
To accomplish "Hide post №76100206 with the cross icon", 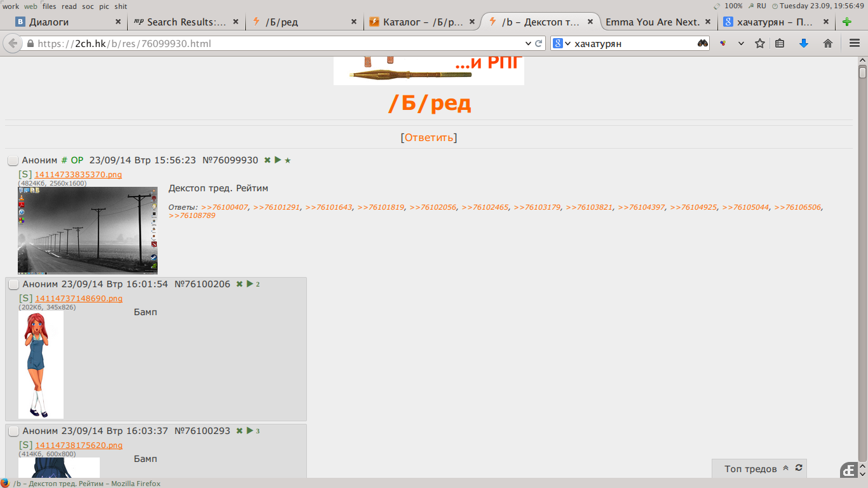I will tap(240, 284).
